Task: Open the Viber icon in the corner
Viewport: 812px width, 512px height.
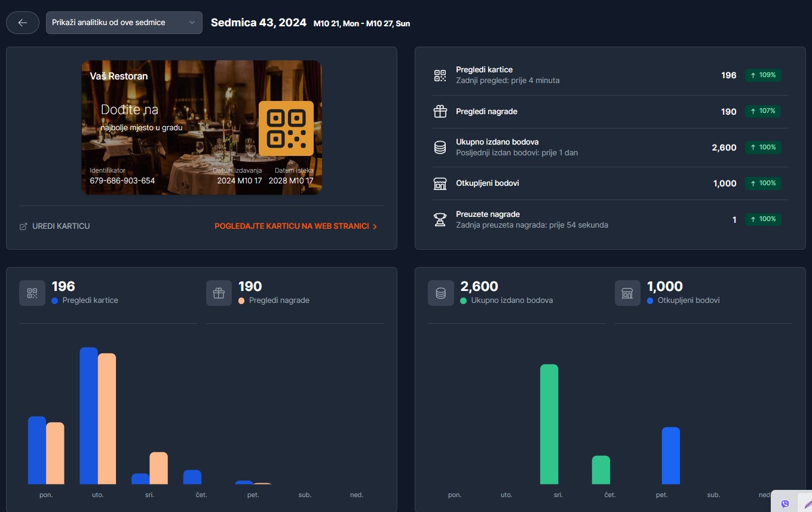Action: [x=785, y=504]
